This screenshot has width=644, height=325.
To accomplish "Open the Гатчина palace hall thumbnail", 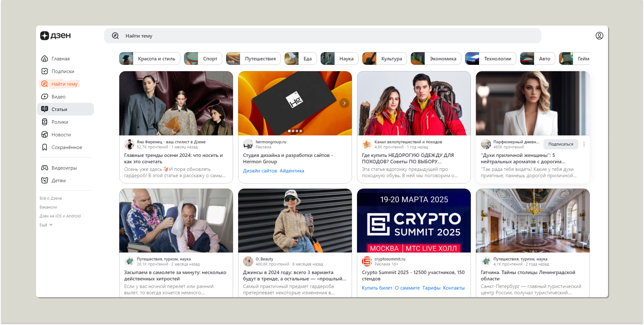I will click(x=532, y=221).
